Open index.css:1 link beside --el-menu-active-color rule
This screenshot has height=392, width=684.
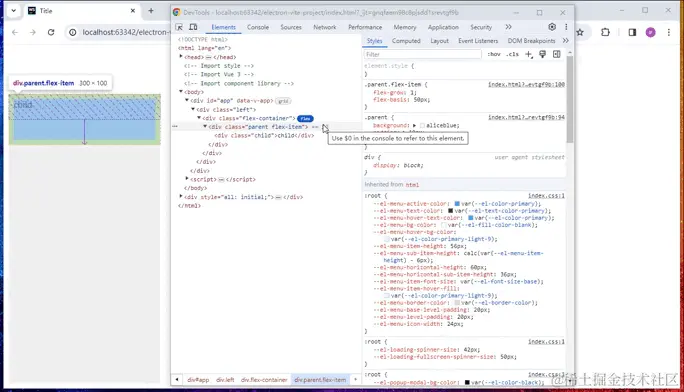click(546, 196)
